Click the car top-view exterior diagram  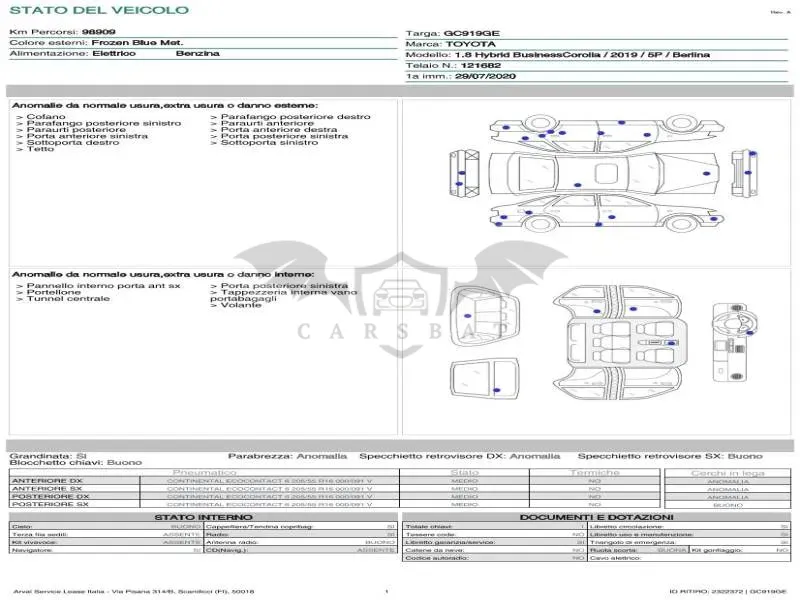pos(604,172)
